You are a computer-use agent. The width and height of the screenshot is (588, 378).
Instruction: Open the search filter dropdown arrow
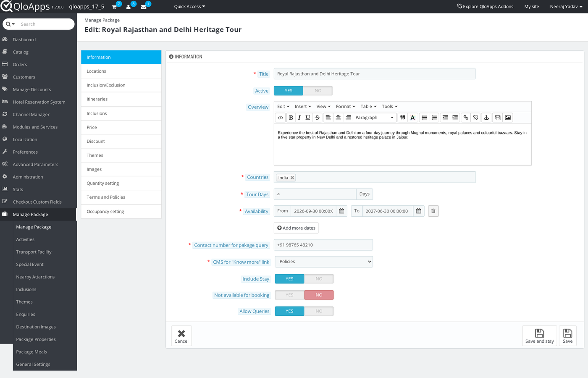pos(10,24)
